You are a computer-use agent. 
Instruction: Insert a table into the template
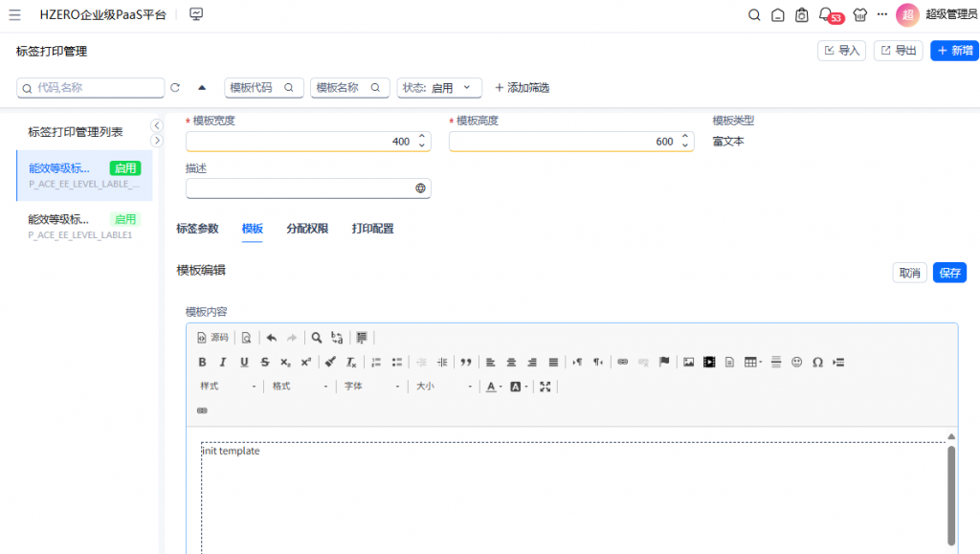751,362
